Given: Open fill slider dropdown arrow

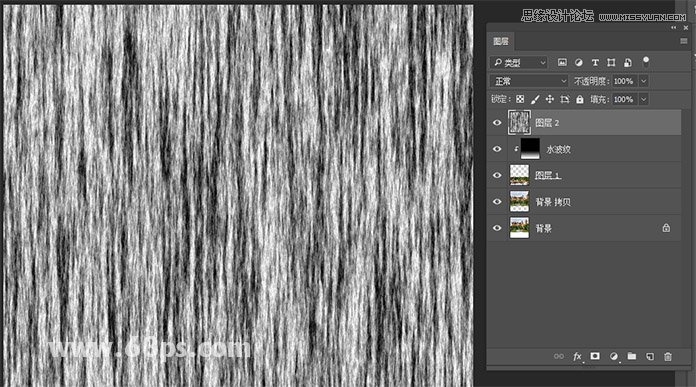Looking at the screenshot, I should coord(644,99).
